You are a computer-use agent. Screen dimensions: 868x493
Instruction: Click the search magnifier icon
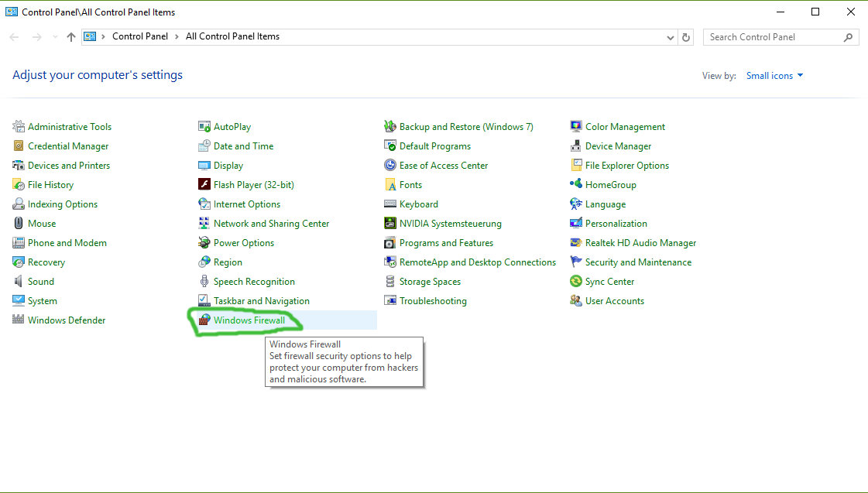pyautogui.click(x=848, y=37)
